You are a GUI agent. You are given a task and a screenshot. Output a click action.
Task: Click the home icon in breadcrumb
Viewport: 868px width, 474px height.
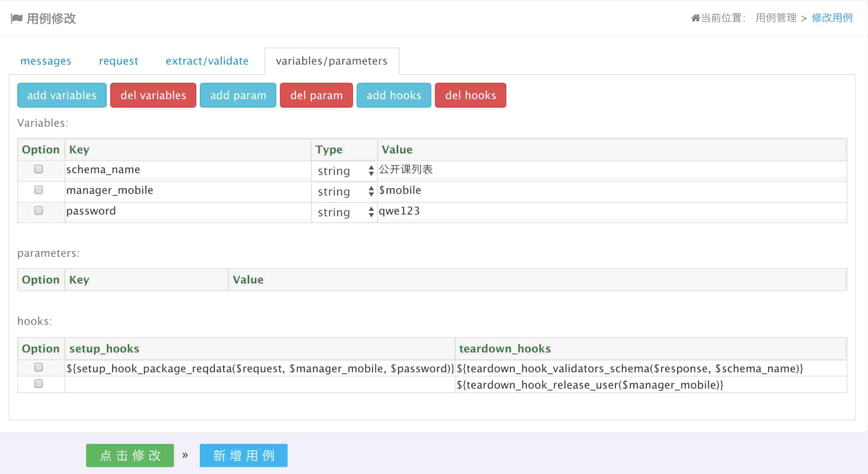click(x=695, y=18)
